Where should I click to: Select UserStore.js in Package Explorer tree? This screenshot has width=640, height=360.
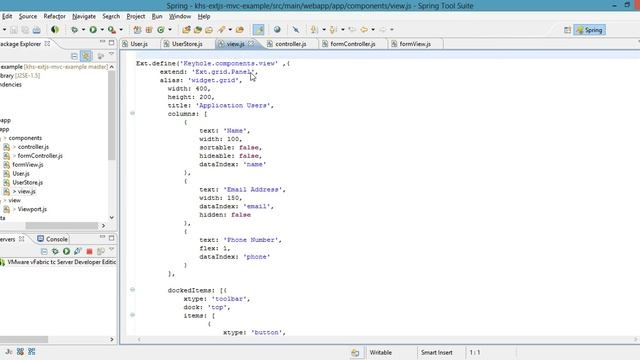coord(27,183)
